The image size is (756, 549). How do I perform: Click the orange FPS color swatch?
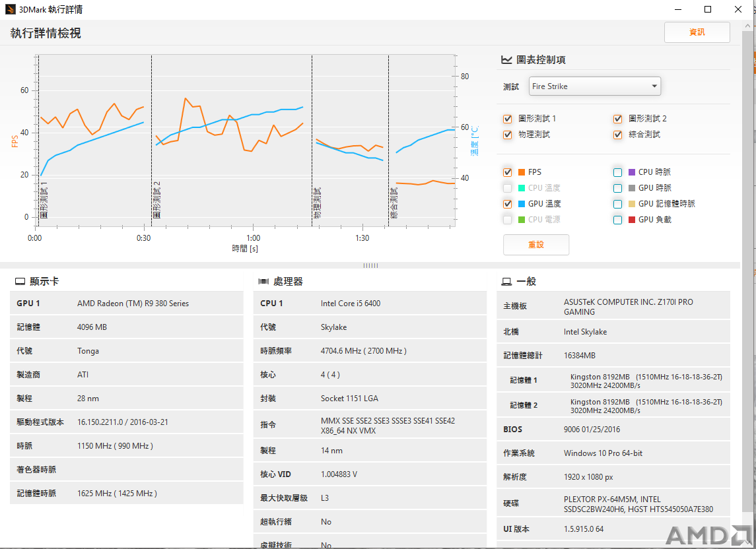pos(521,172)
